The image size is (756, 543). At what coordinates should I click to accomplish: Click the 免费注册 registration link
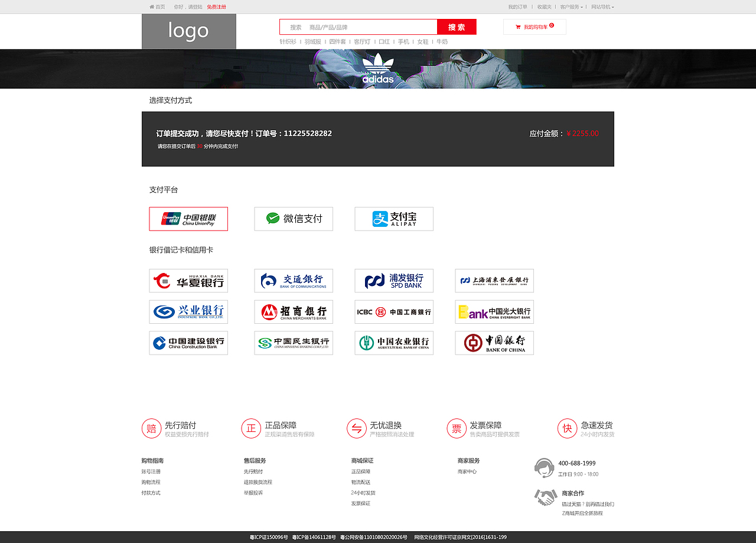tap(216, 6)
